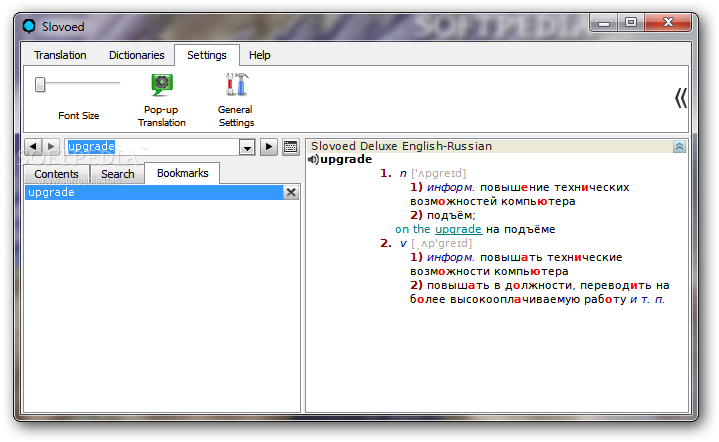This screenshot has height=442, width=719.
Task: Expand the search word history dropdown
Action: [247, 148]
